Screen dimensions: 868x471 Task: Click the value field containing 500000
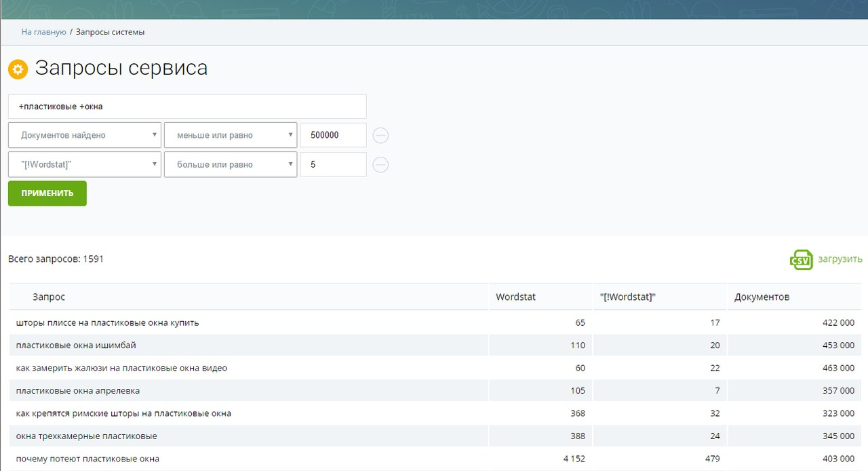(x=333, y=135)
